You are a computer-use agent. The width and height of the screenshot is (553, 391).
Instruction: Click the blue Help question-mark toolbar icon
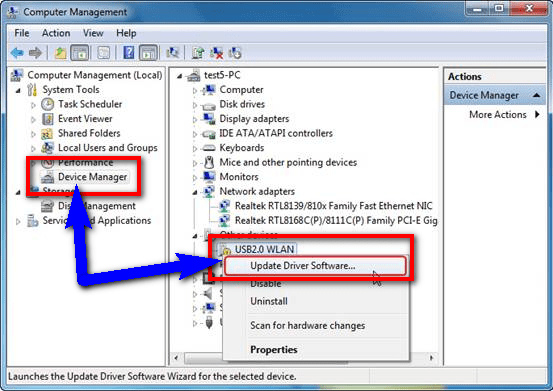[x=129, y=53]
